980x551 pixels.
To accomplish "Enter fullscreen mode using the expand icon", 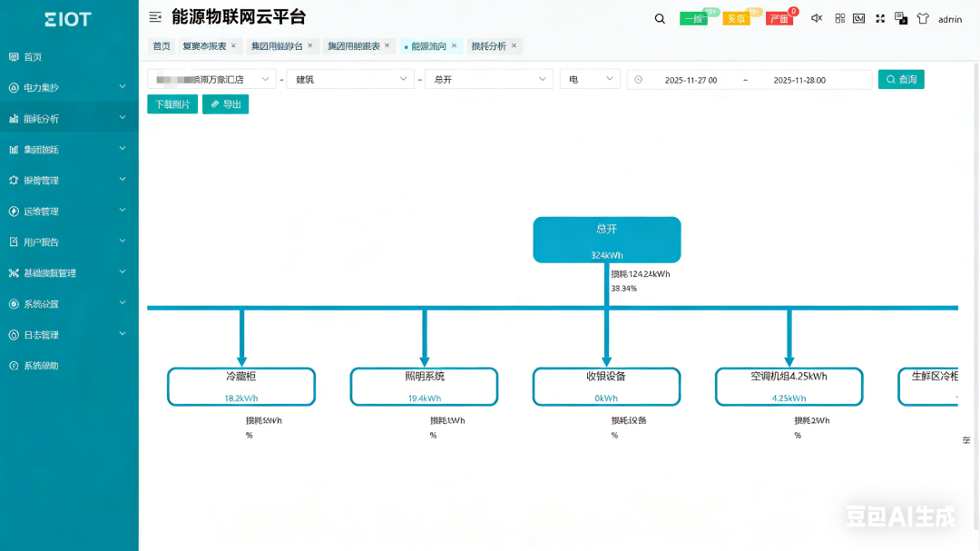I will 878,18.
